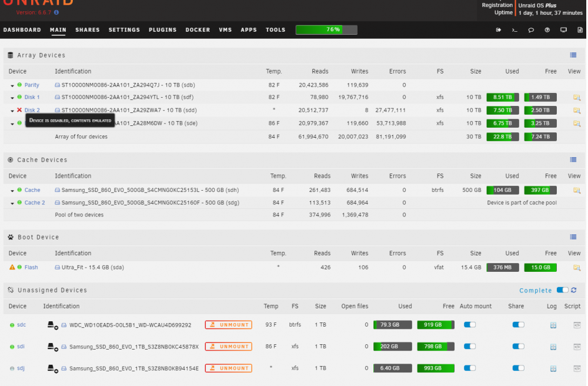Open the Cache 2 device link
Viewport: 588px width, 386px height.
(35, 202)
